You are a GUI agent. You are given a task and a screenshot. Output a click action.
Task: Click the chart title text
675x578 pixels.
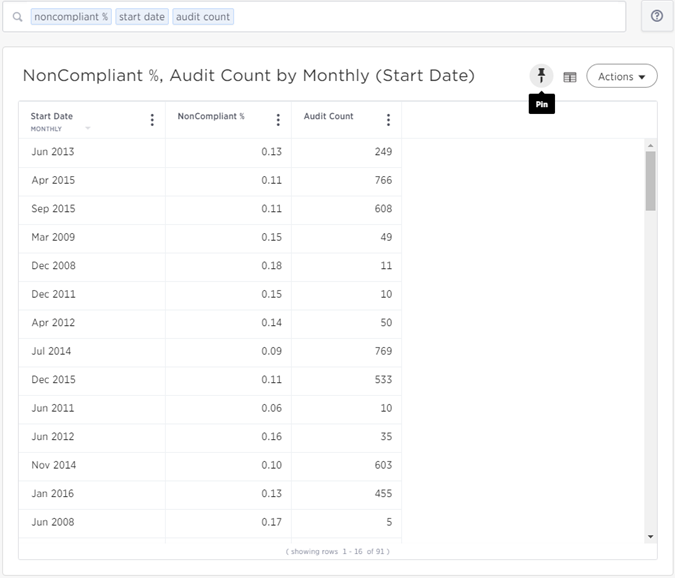coord(248,75)
